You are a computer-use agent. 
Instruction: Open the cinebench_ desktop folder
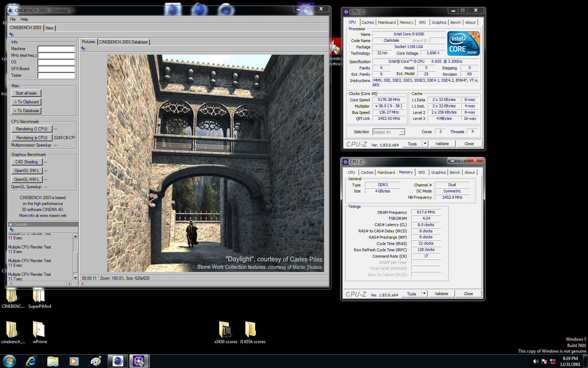pyautogui.click(x=13, y=332)
